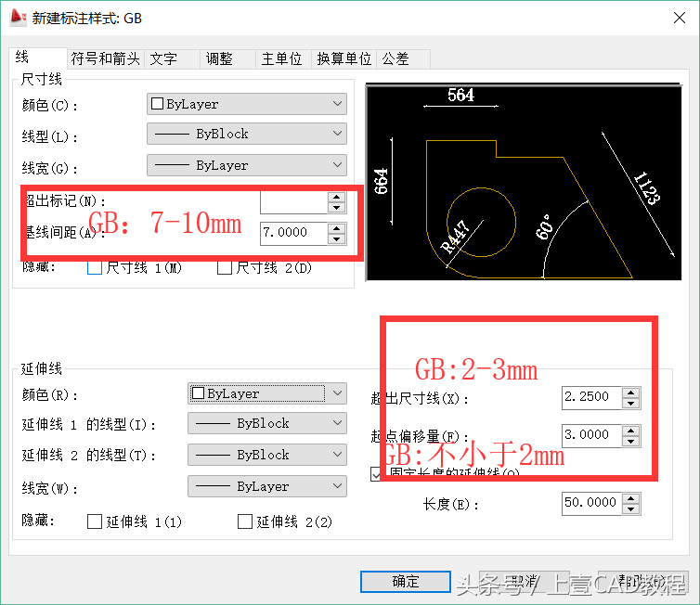
Task: Click the ByLayer color swatch for 延伸线
Action: (x=198, y=393)
